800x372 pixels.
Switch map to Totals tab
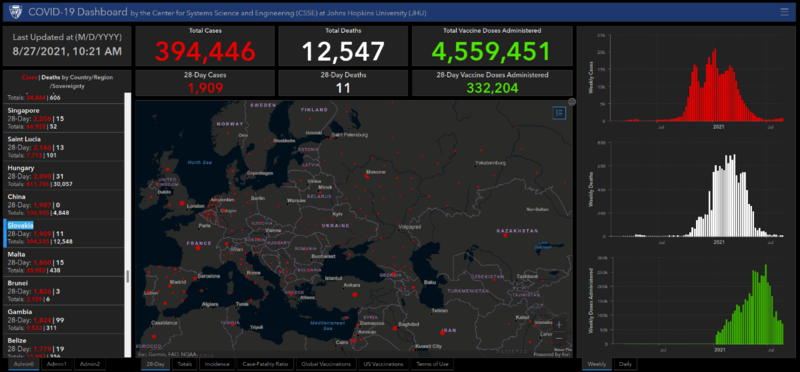[x=184, y=364]
